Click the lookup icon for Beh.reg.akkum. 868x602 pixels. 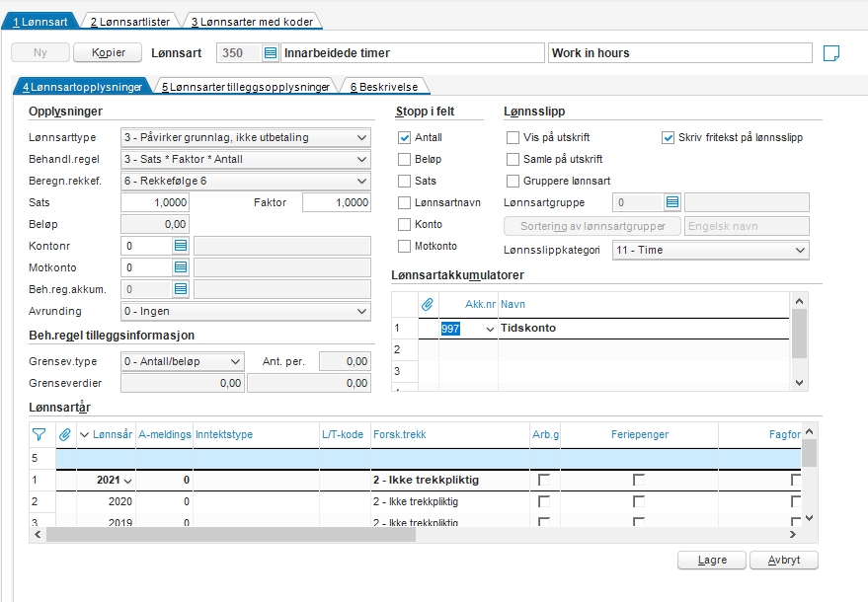pos(181,289)
